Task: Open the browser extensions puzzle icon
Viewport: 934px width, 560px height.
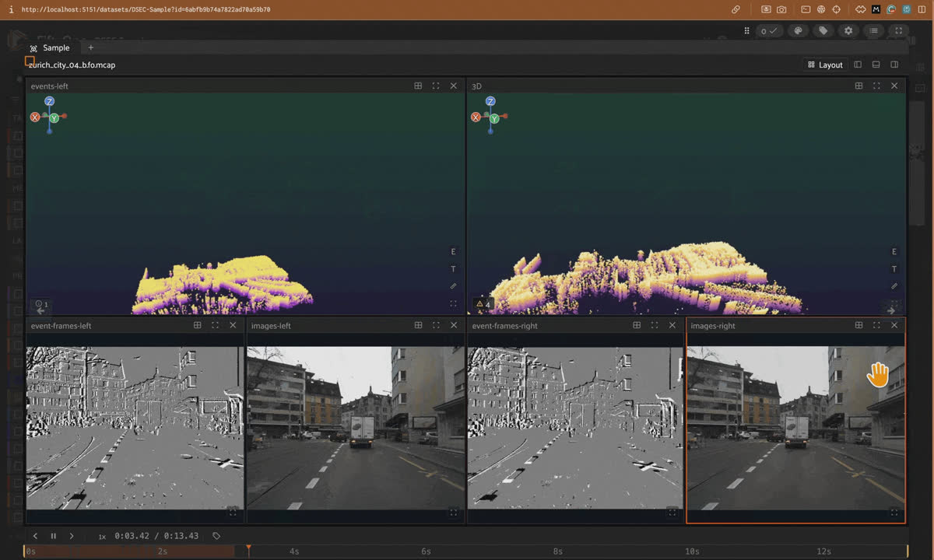Action: (860, 9)
